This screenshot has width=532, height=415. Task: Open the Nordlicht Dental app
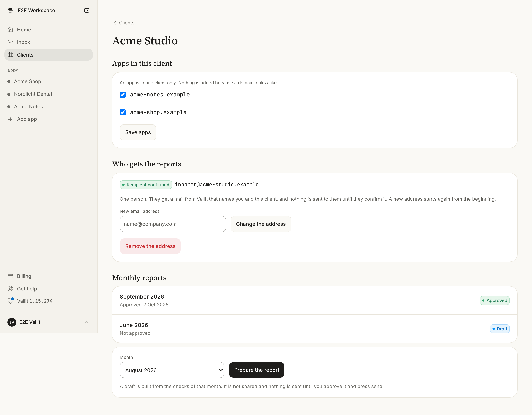click(48, 94)
